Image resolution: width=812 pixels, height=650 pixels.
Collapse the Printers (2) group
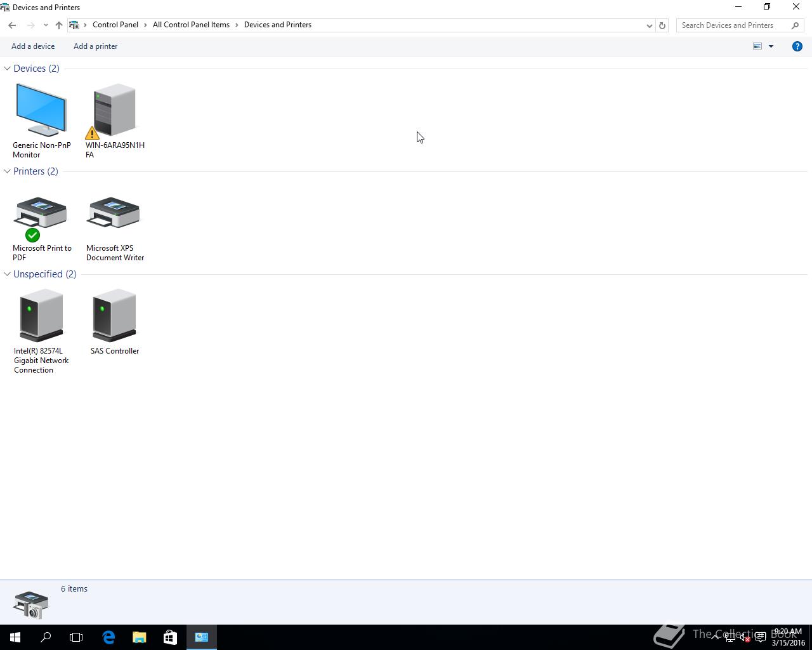click(7, 171)
